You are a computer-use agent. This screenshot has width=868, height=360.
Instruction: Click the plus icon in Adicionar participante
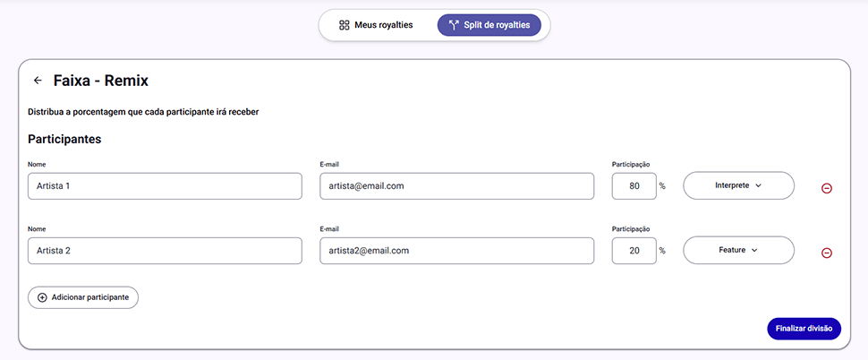pos(42,297)
